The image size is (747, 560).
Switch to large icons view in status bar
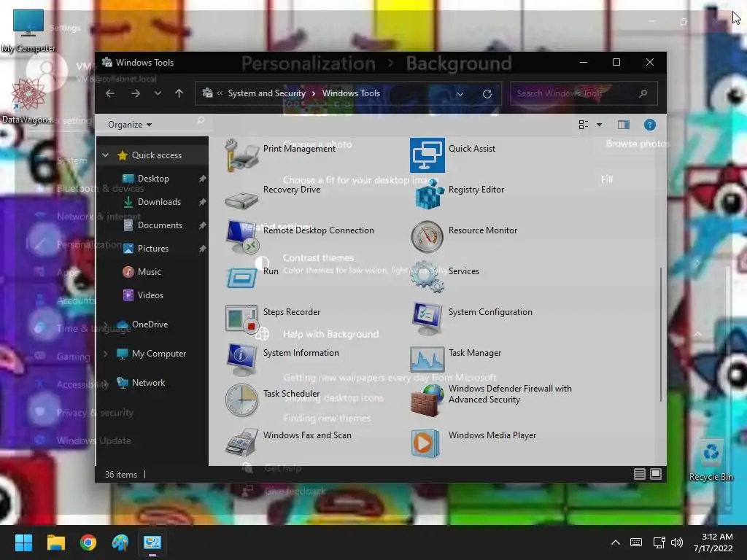656,474
